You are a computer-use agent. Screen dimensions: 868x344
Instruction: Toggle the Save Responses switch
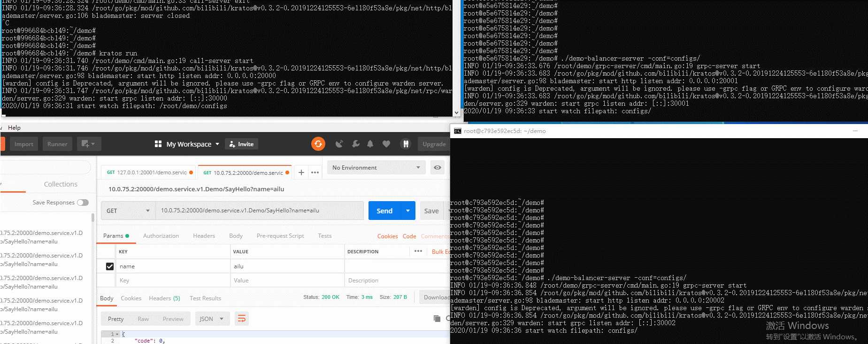(83, 203)
